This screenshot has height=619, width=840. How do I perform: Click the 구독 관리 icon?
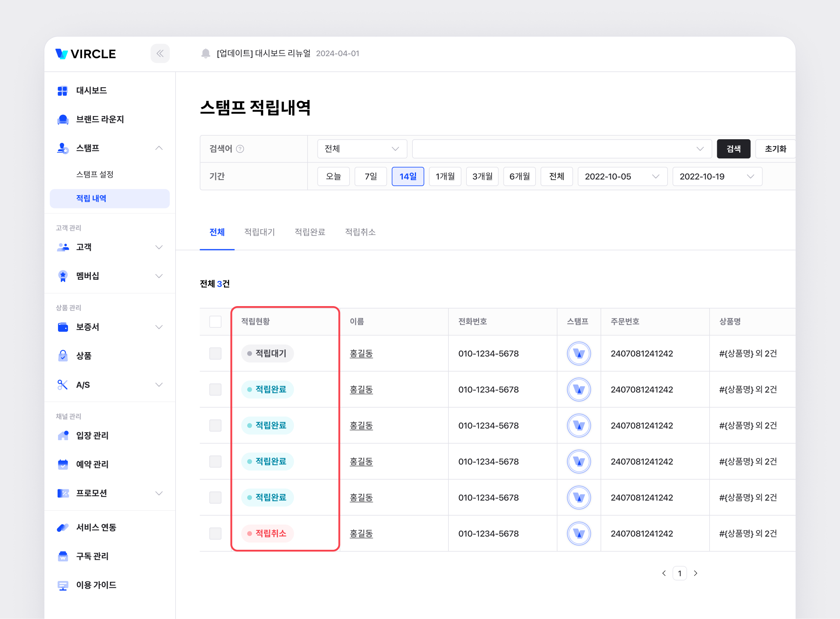coord(63,556)
